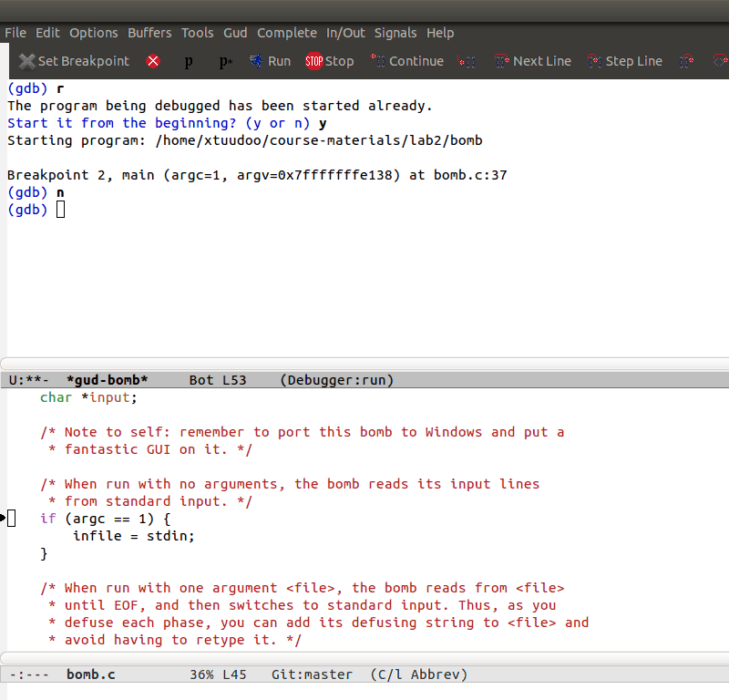Open the Options menu

[94, 33]
